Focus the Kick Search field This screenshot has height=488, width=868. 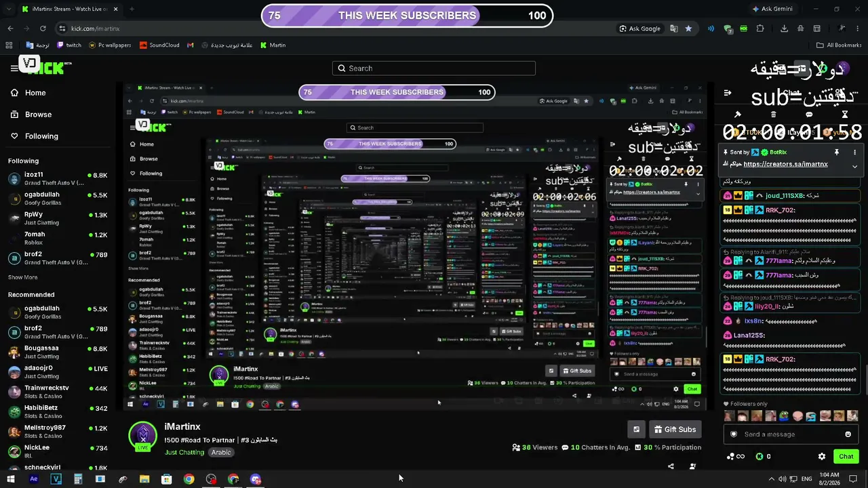pyautogui.click(x=434, y=68)
